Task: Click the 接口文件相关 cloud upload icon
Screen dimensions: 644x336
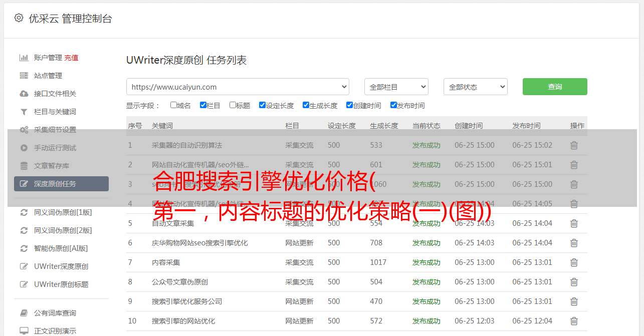Action: (x=24, y=94)
